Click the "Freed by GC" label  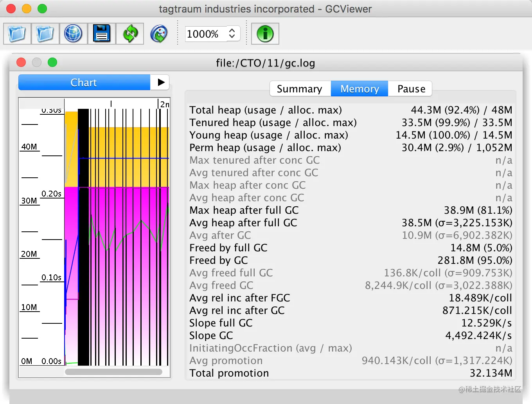click(219, 260)
